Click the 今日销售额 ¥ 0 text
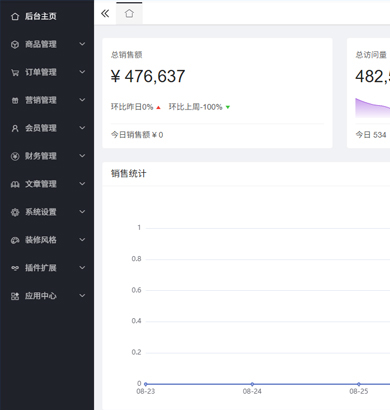 coord(137,135)
